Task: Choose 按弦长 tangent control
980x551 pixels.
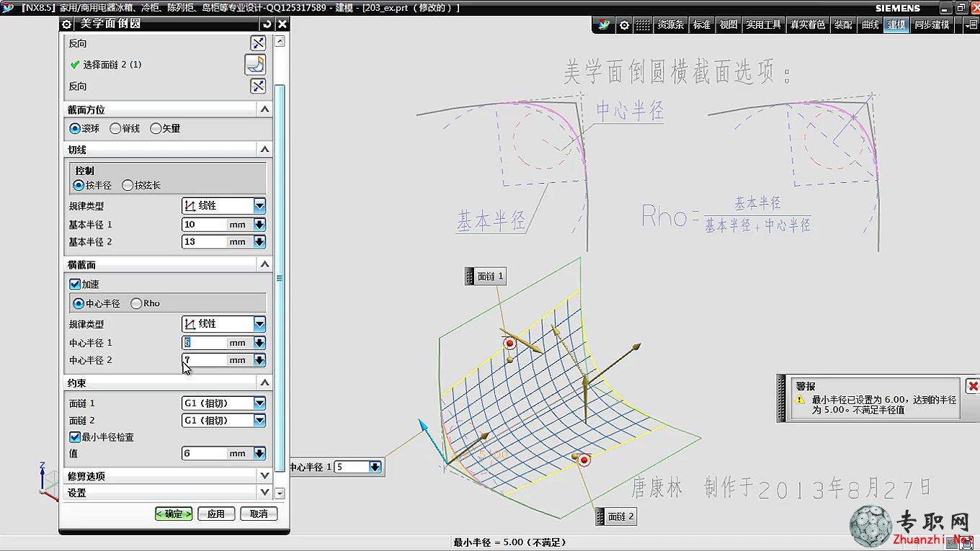Action: pyautogui.click(x=141, y=185)
